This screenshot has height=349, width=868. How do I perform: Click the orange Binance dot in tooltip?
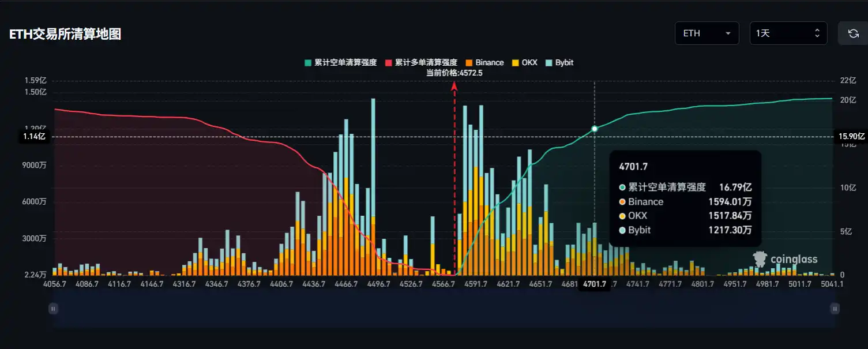click(x=622, y=202)
